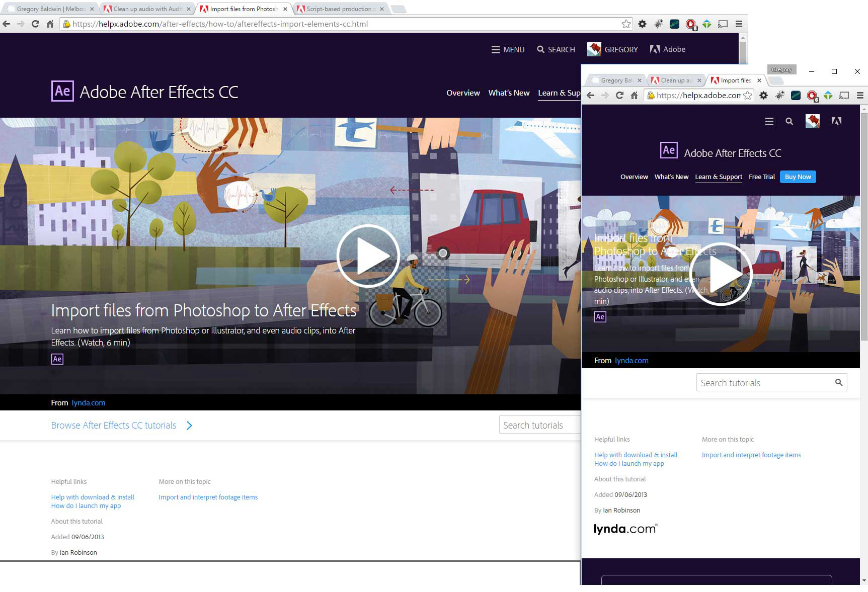This screenshot has width=868, height=592.
Task: Open Overview in the small window
Action: 634,177
